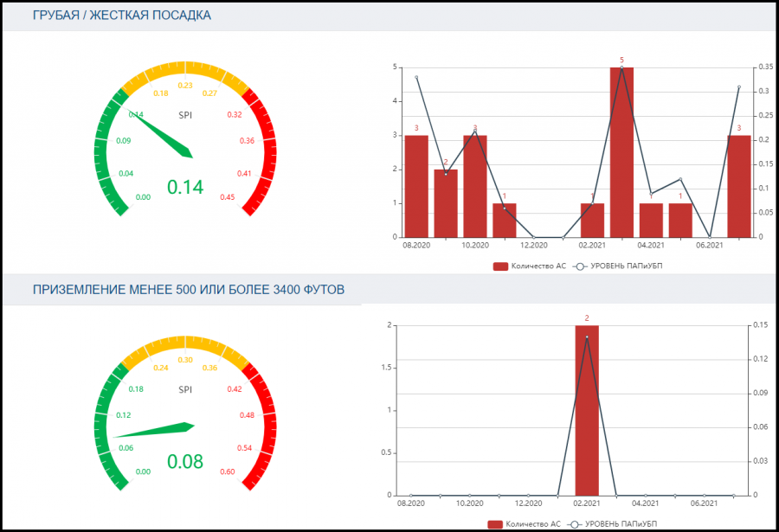Select the tallest bar labeled 5 in top chart

621,151
